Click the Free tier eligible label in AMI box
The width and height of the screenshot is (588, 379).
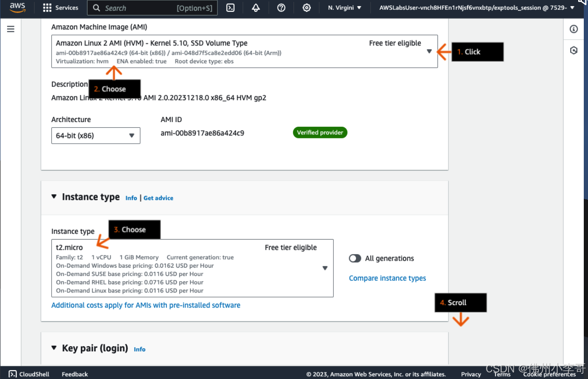tap(395, 43)
